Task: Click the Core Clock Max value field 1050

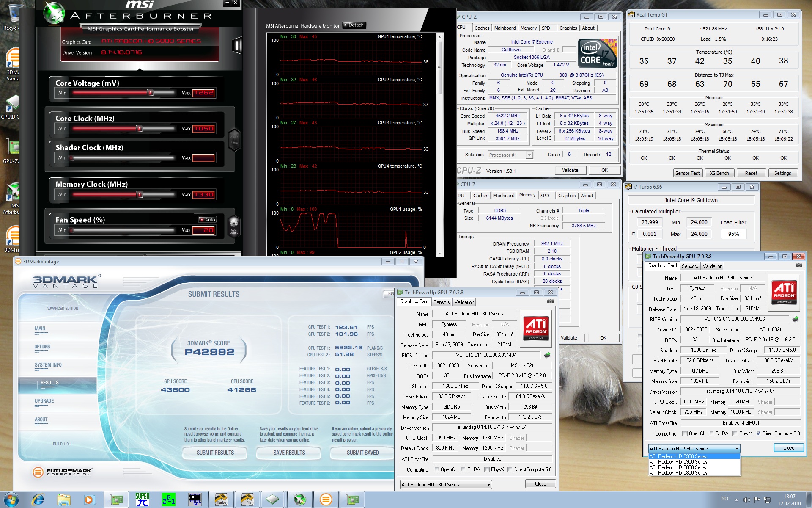Action: (204, 129)
